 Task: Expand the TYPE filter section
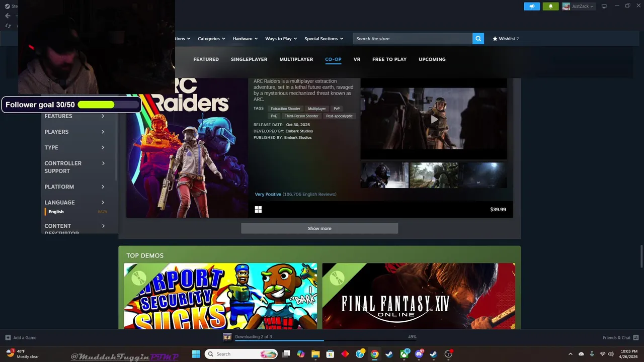[74, 147]
